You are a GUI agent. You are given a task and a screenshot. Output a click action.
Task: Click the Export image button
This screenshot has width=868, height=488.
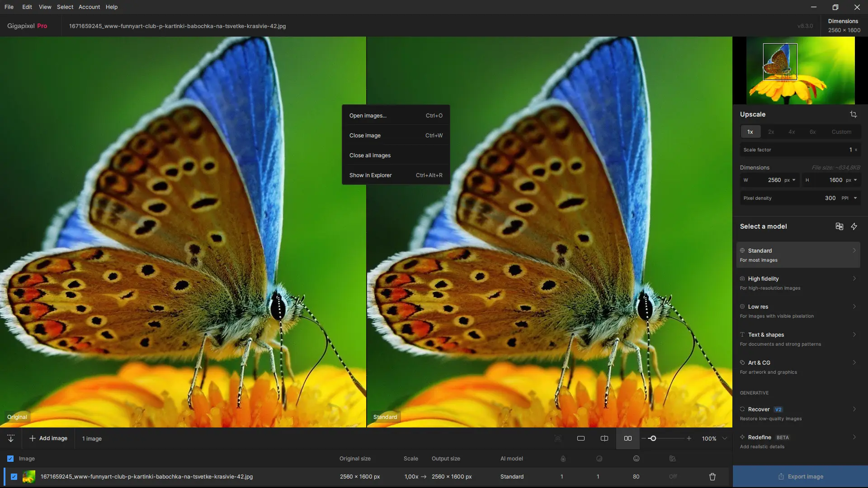pos(800,476)
